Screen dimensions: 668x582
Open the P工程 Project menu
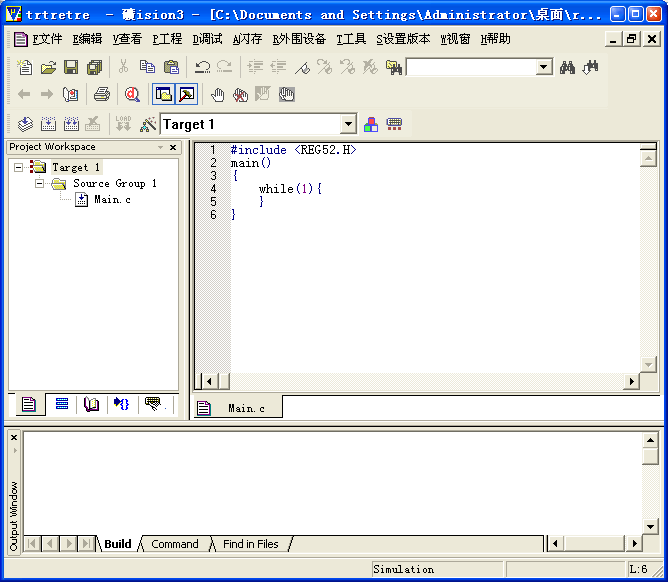pyautogui.click(x=167, y=39)
